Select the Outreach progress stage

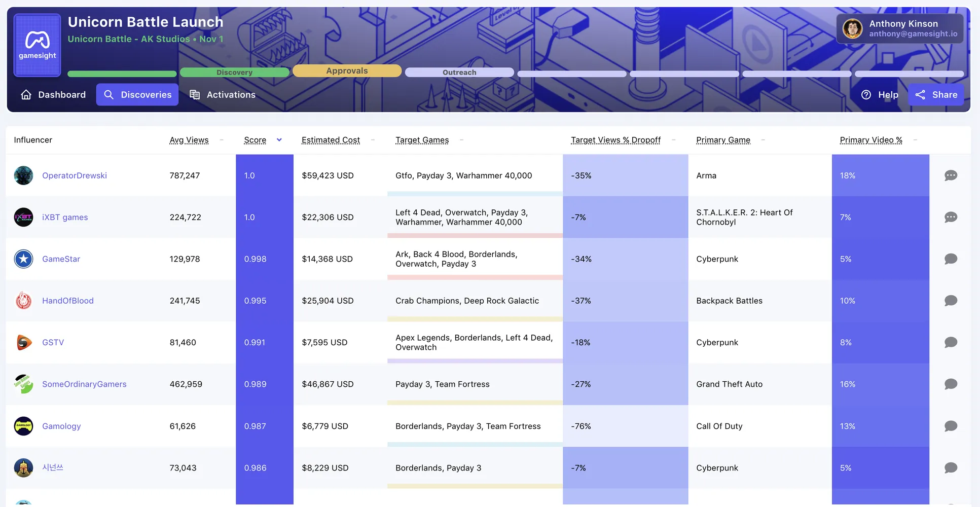(459, 73)
